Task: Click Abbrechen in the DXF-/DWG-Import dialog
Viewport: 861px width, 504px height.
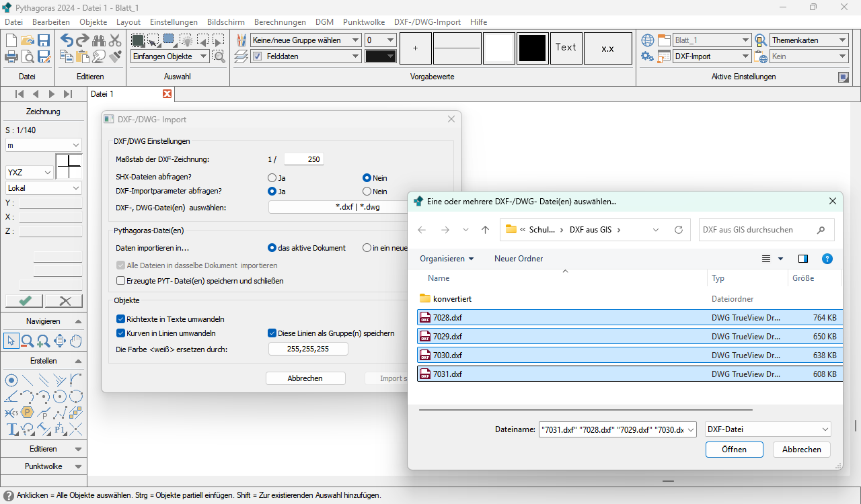Action: point(305,378)
